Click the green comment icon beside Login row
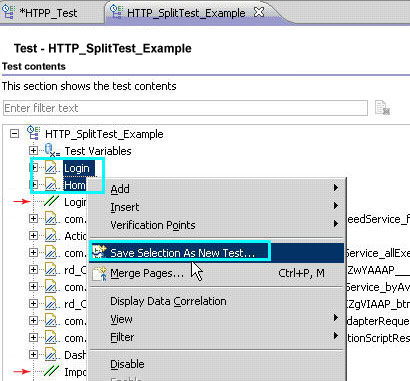The height and width of the screenshot is (381, 410). pos(51,202)
